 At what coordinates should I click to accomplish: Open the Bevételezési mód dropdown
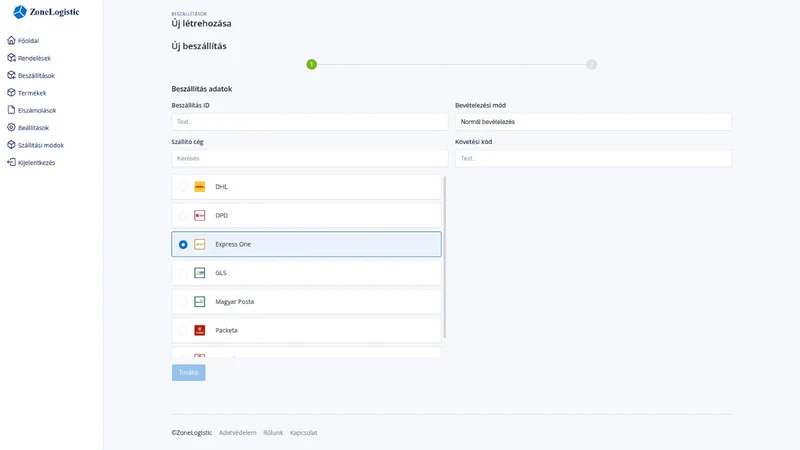tap(593, 122)
